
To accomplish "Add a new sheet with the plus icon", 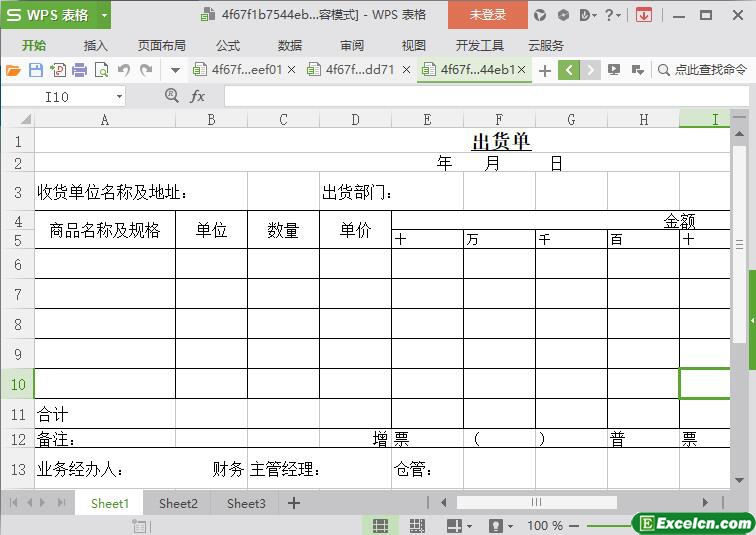I will click(x=294, y=503).
